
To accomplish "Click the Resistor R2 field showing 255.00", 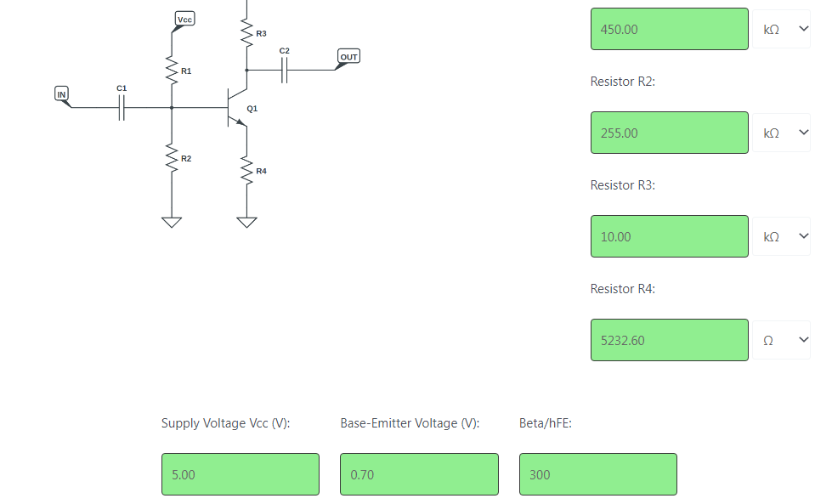I will [670, 133].
